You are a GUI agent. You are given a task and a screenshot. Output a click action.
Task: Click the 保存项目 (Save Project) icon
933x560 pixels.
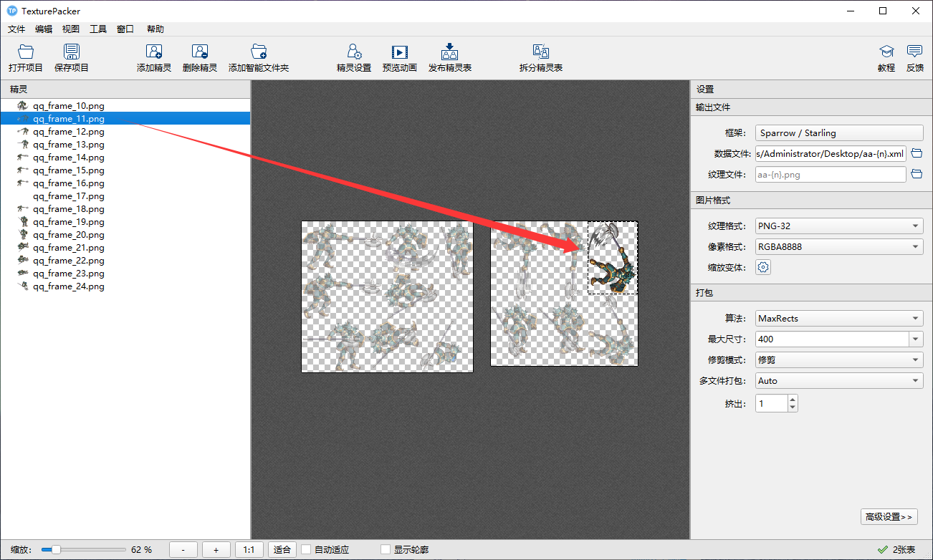coord(72,52)
